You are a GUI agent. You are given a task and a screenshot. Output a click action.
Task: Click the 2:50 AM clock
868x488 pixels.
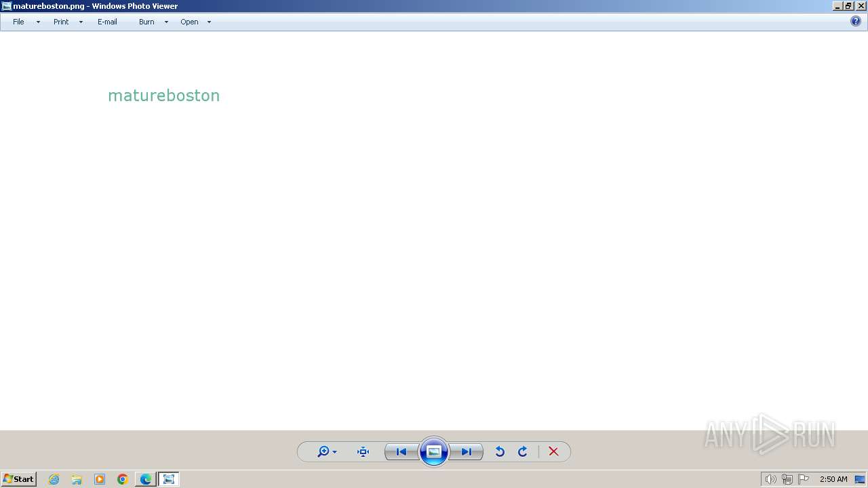[x=833, y=479]
